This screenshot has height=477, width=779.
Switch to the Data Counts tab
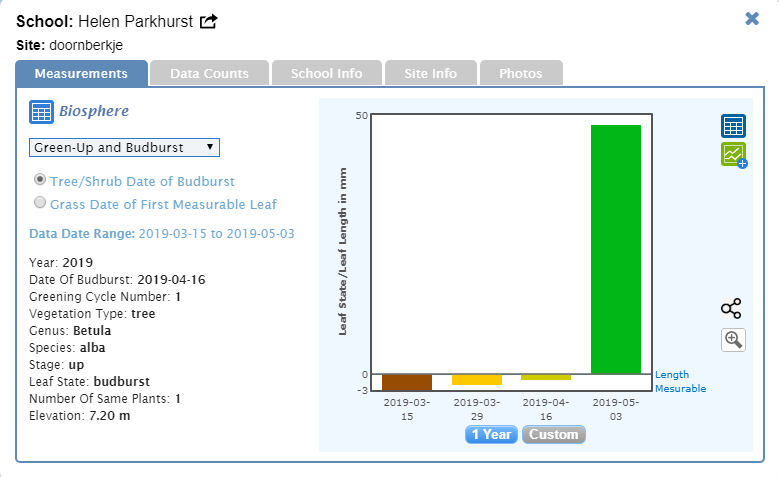pyautogui.click(x=208, y=73)
